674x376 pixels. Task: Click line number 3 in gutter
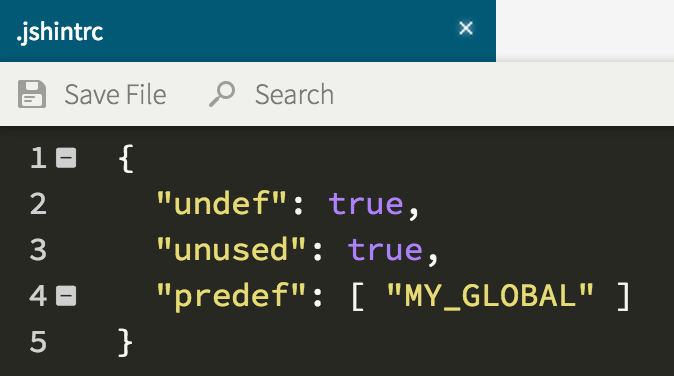(38, 250)
